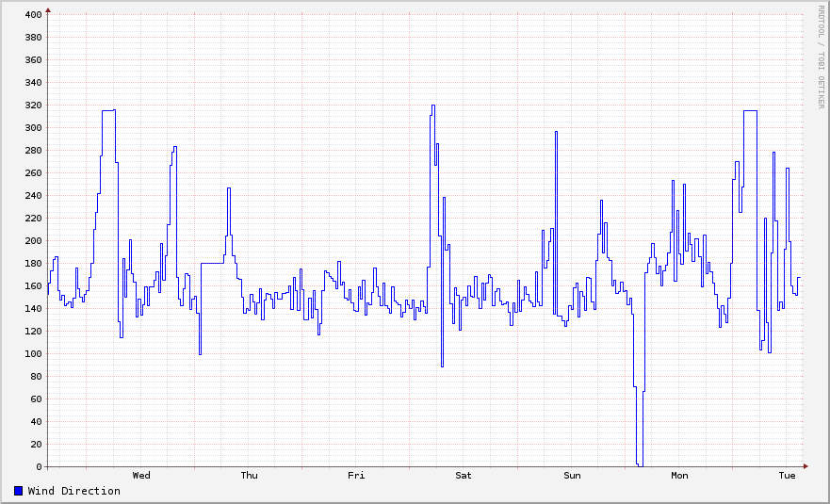Click the 340 y-axis value
830x504 pixels.
click(33, 83)
